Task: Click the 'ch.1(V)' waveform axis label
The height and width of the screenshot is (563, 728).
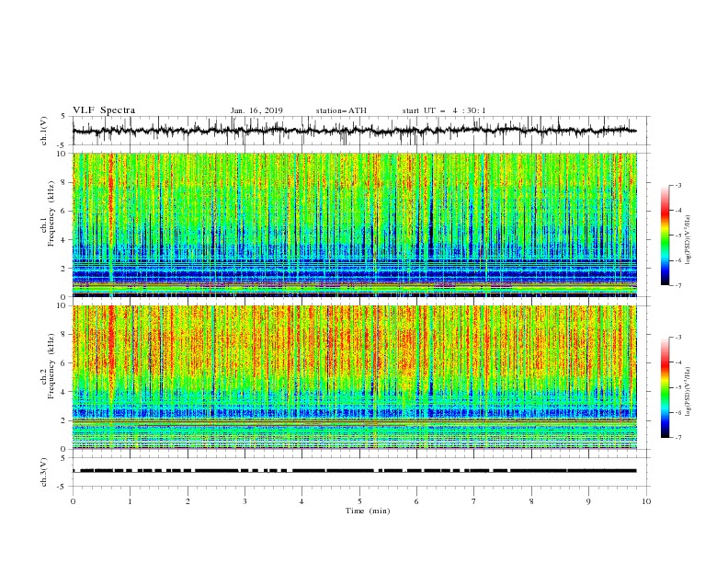Action: (x=44, y=131)
